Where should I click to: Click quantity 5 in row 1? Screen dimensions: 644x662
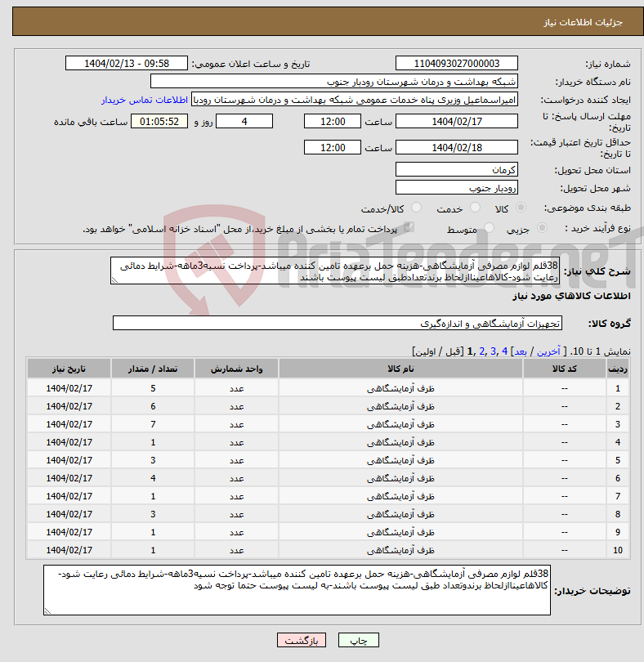coord(153,388)
